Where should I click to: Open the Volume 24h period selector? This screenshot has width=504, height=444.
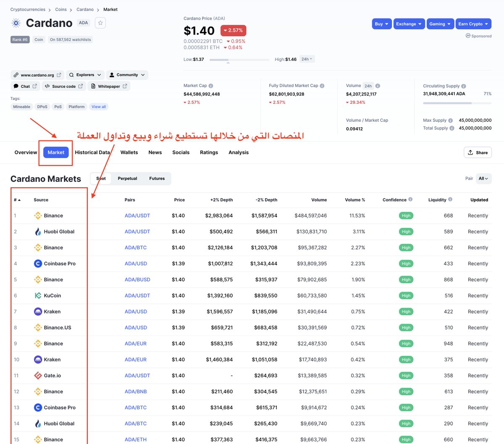368,86
